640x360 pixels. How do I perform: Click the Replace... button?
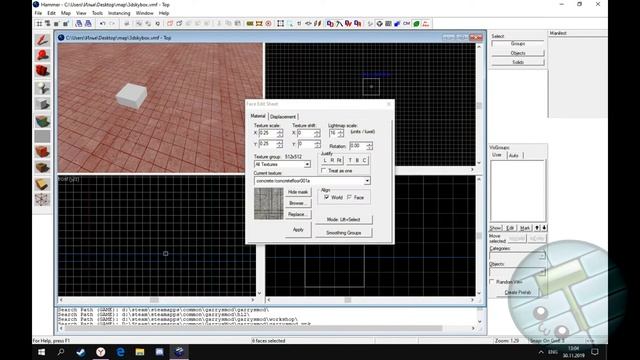coord(298,214)
